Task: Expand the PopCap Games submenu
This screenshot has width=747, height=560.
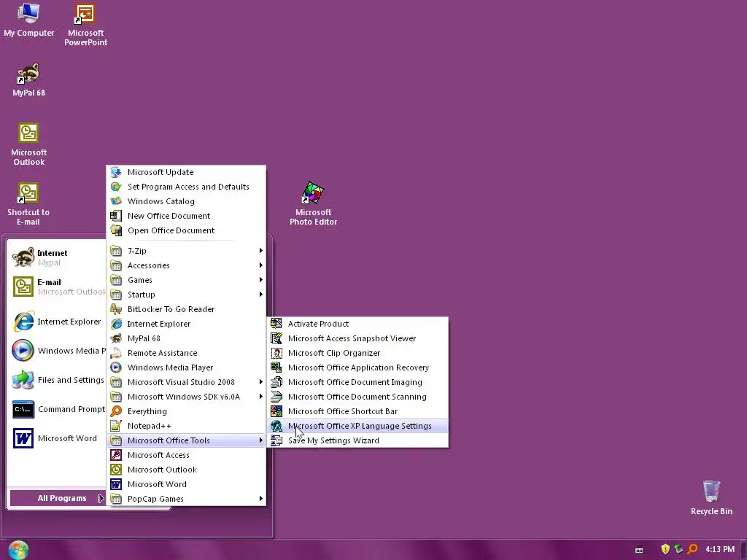Action: (186, 499)
